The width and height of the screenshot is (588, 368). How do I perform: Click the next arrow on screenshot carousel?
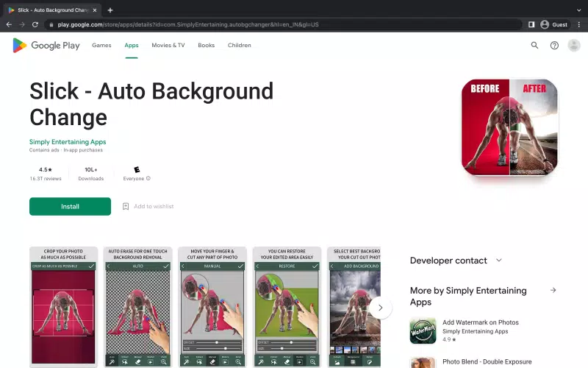tap(380, 308)
